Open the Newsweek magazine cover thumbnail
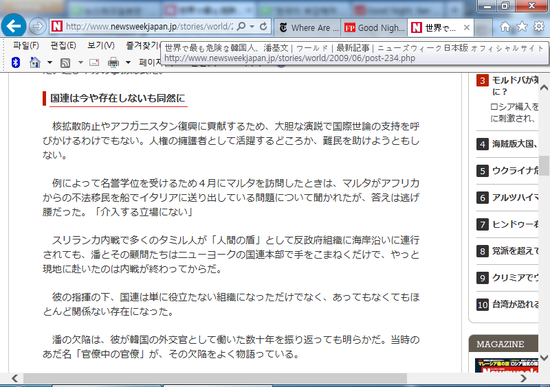This screenshot has width=550, height=387. [x=507, y=365]
